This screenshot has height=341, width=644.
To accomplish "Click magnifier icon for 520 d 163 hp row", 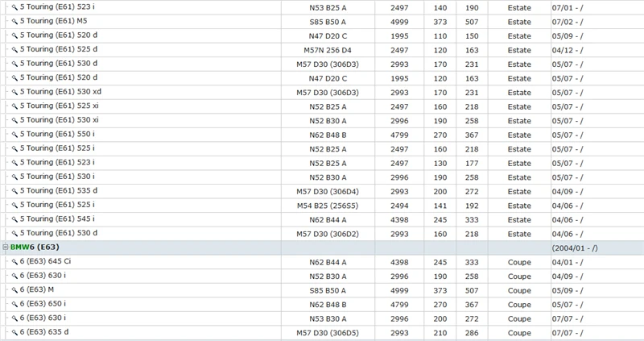I will (14, 77).
